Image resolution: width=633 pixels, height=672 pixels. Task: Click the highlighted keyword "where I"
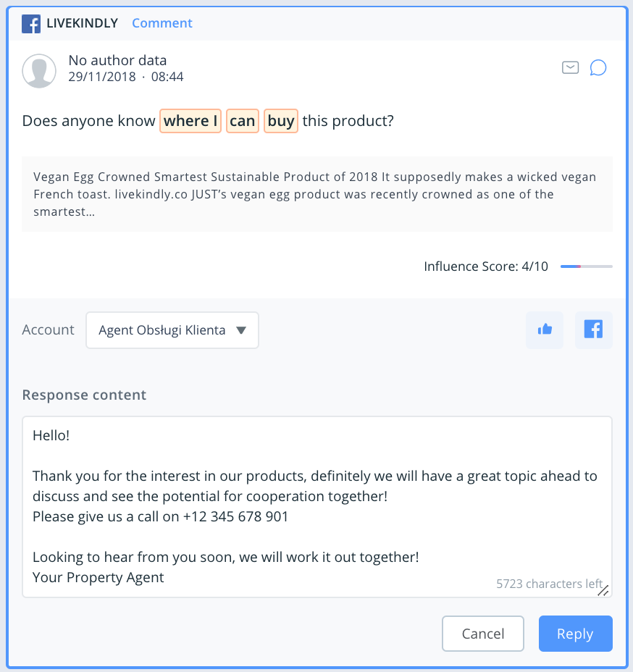(x=190, y=121)
